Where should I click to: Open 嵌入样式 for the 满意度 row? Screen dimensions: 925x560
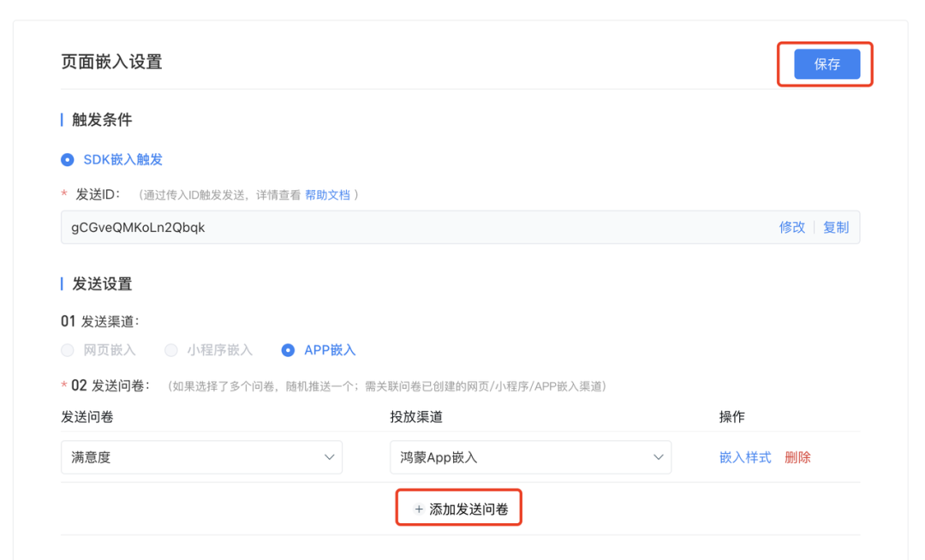(745, 457)
